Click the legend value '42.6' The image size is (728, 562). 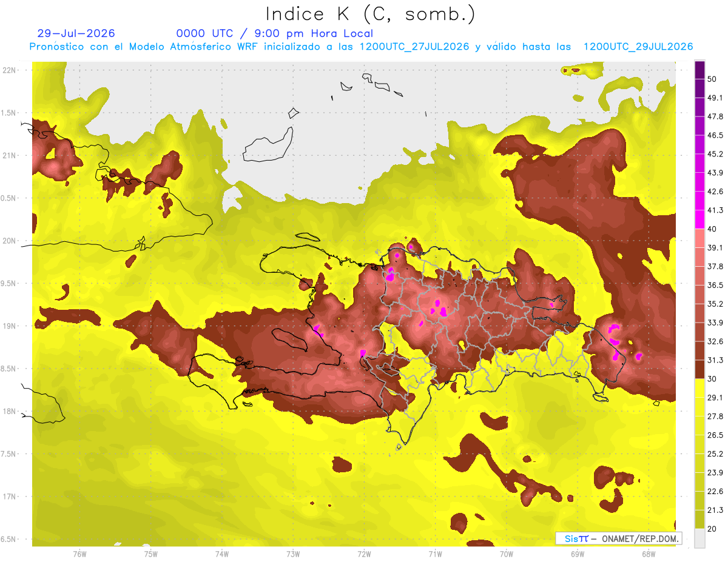tap(715, 192)
